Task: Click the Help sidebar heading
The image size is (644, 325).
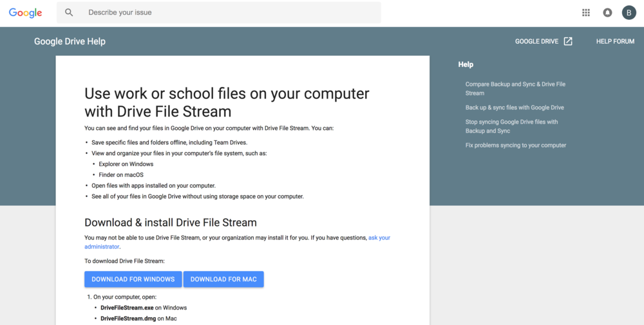Action: point(466,64)
